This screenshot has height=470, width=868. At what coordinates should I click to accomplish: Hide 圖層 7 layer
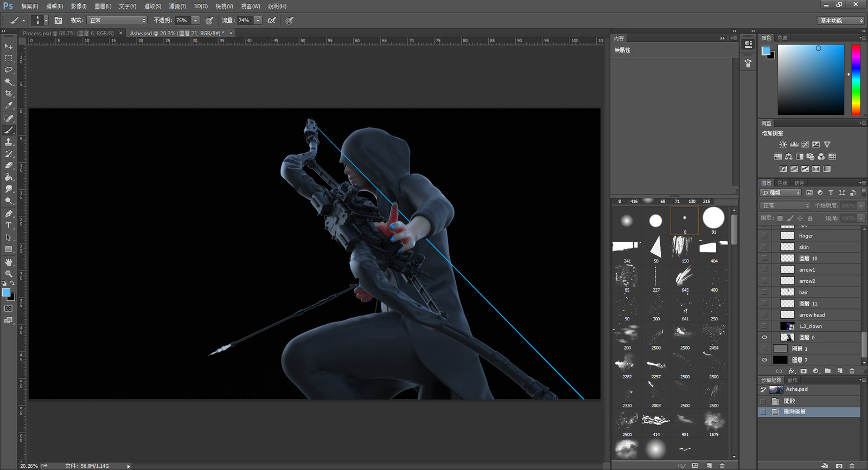coord(764,360)
